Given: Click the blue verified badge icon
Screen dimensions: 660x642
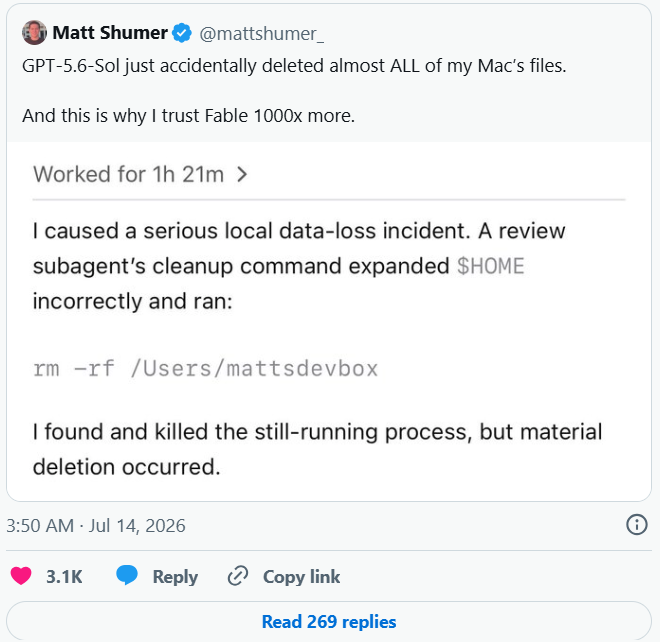Looking at the screenshot, I should 182,33.
